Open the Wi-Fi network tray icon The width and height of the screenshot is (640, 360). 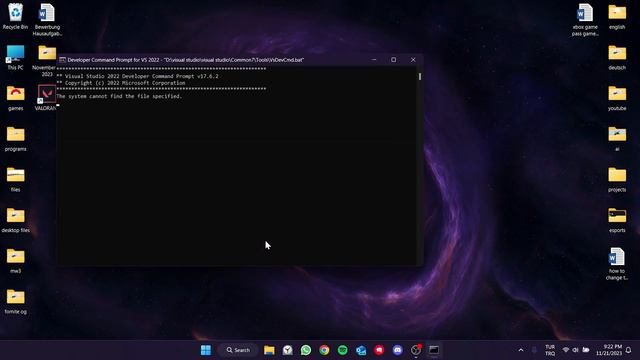pos(566,350)
